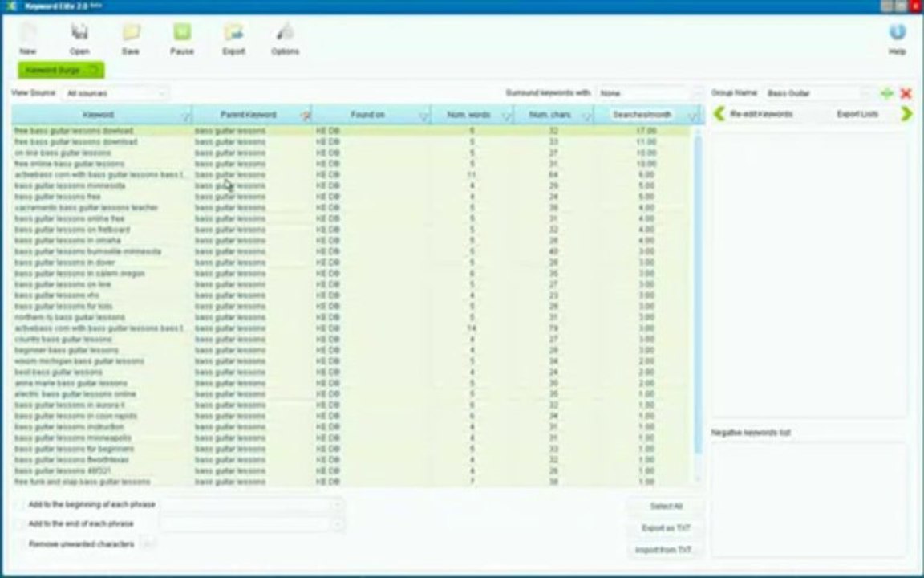The height and width of the screenshot is (578, 924).
Task: Click the blue Help icon
Action: click(x=897, y=32)
